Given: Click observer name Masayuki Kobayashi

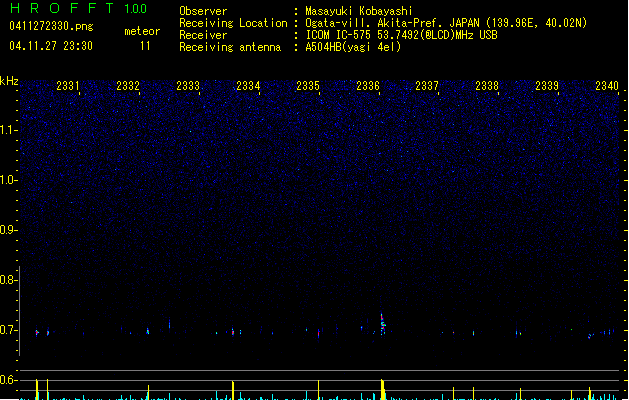Looking at the screenshot, I should click(x=359, y=11).
